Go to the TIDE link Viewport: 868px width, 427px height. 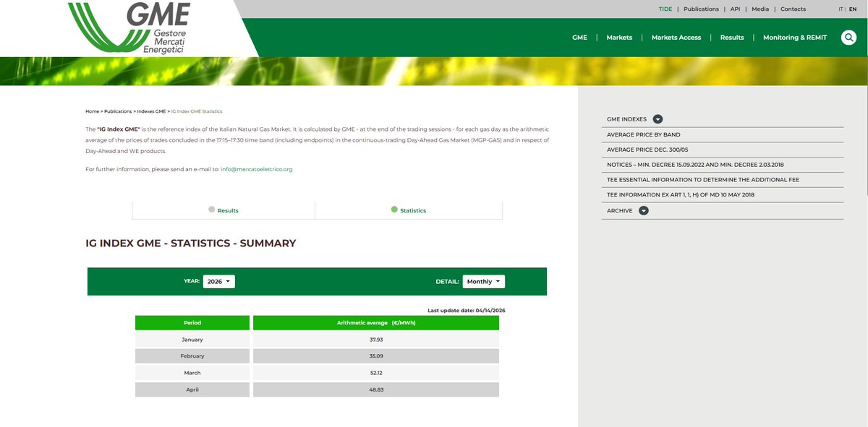pyautogui.click(x=665, y=9)
